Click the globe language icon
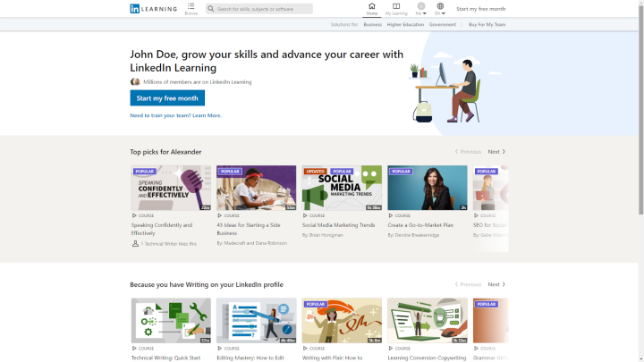This screenshot has width=644, height=362. click(x=440, y=6)
